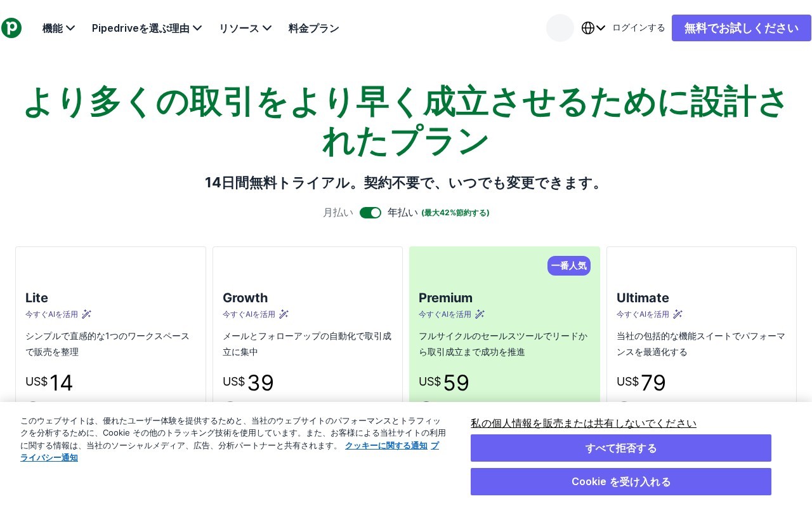Click the gray circular icon in the header
The image size is (812, 508).
(x=560, y=28)
